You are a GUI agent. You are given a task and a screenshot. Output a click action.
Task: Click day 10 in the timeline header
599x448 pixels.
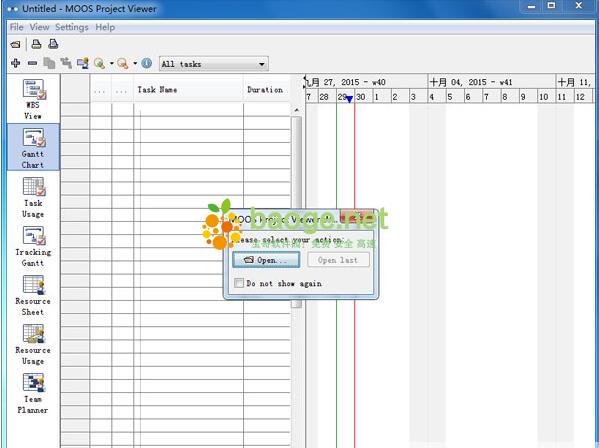click(x=546, y=97)
